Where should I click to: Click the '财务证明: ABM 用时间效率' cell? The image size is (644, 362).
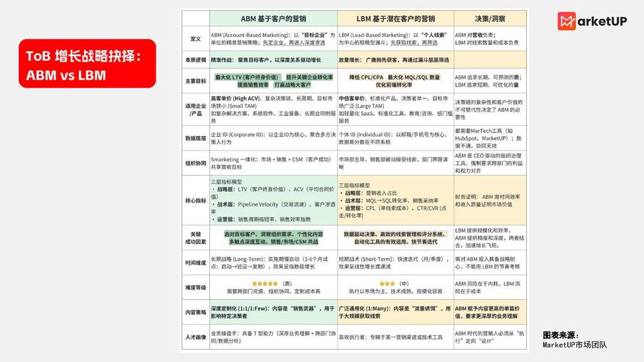click(x=490, y=201)
